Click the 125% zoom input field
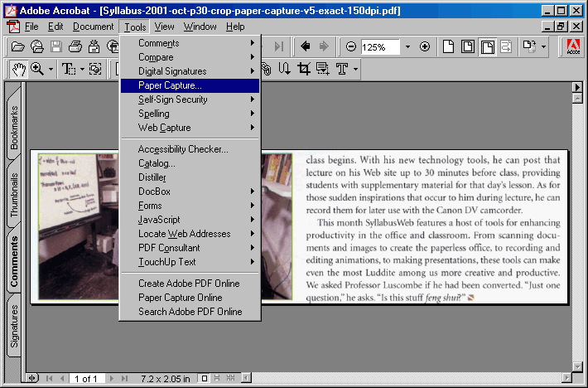 click(381, 47)
